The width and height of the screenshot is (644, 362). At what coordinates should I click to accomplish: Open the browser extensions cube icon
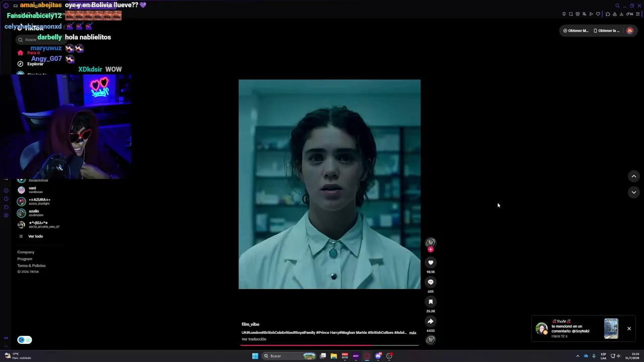[608, 14]
